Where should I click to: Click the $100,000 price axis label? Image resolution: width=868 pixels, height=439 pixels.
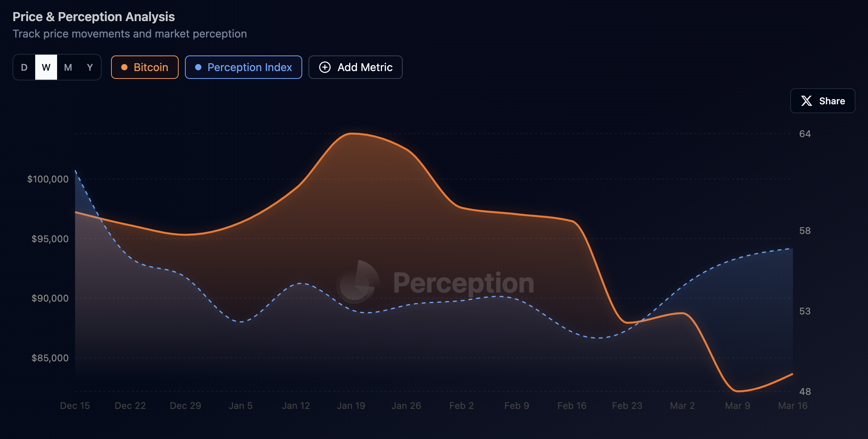48,179
